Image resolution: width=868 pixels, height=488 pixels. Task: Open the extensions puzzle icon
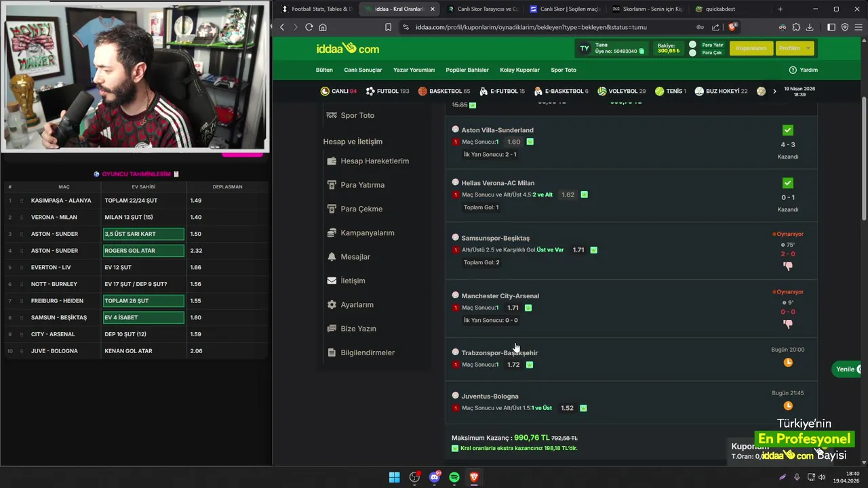click(796, 27)
